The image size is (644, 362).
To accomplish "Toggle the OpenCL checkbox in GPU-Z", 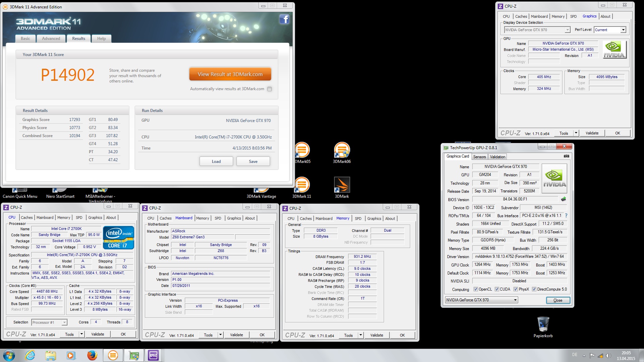I will coord(476,289).
